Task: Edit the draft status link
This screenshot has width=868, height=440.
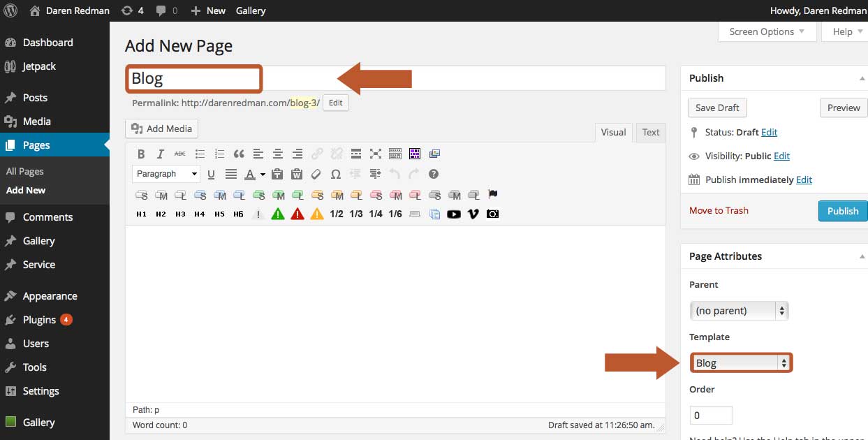Action: [x=769, y=132]
